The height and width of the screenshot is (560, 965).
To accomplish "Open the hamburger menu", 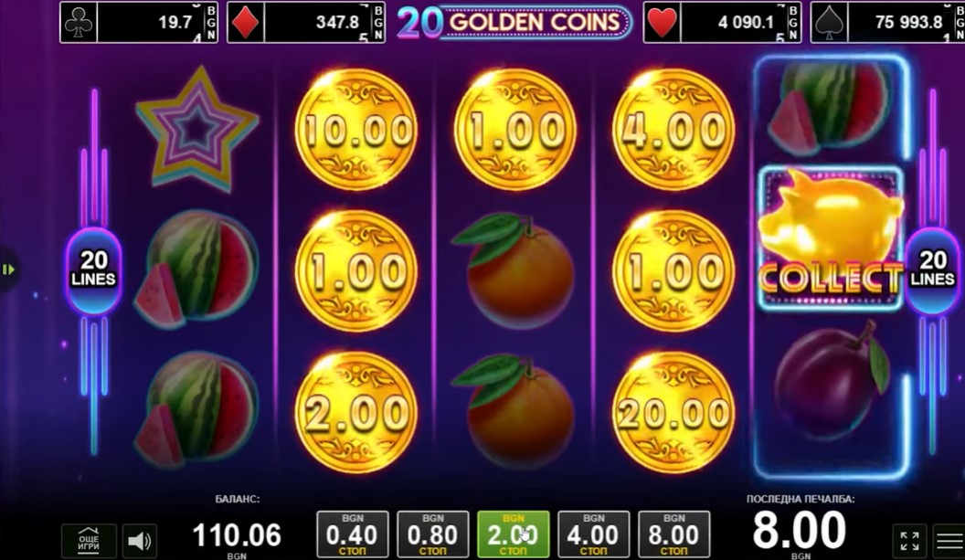I will (949, 541).
